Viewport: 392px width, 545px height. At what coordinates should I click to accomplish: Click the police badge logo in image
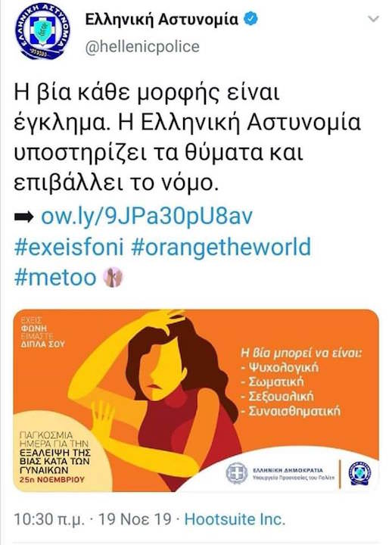[359, 474]
